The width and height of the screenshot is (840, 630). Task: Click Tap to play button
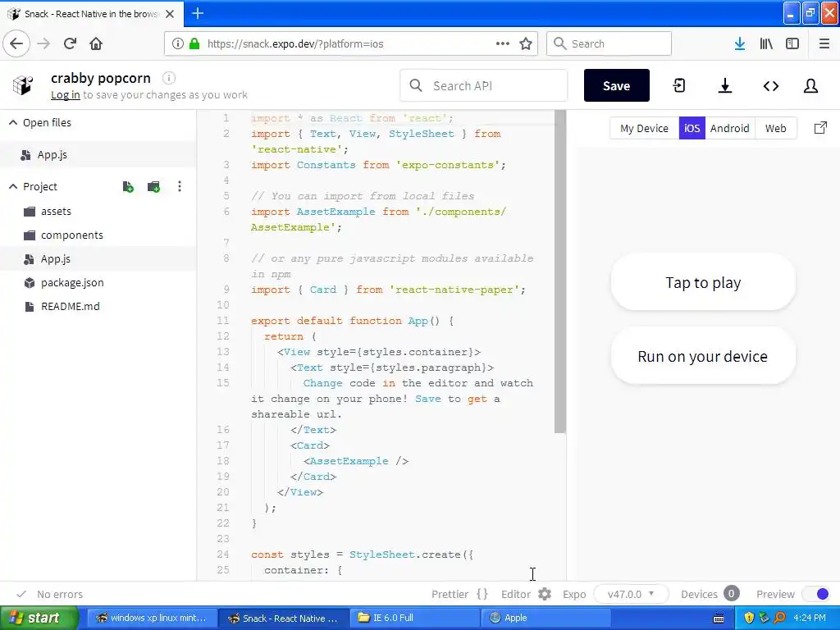703,282
